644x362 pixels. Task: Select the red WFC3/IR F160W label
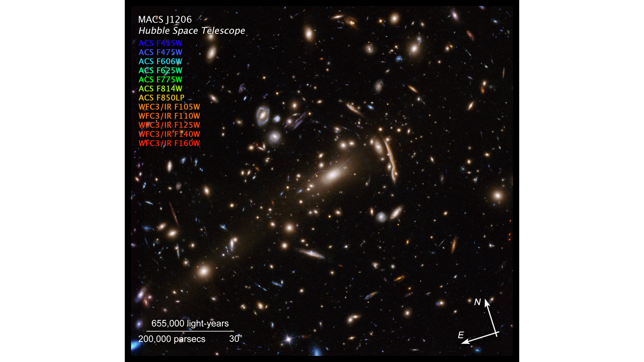169,143
